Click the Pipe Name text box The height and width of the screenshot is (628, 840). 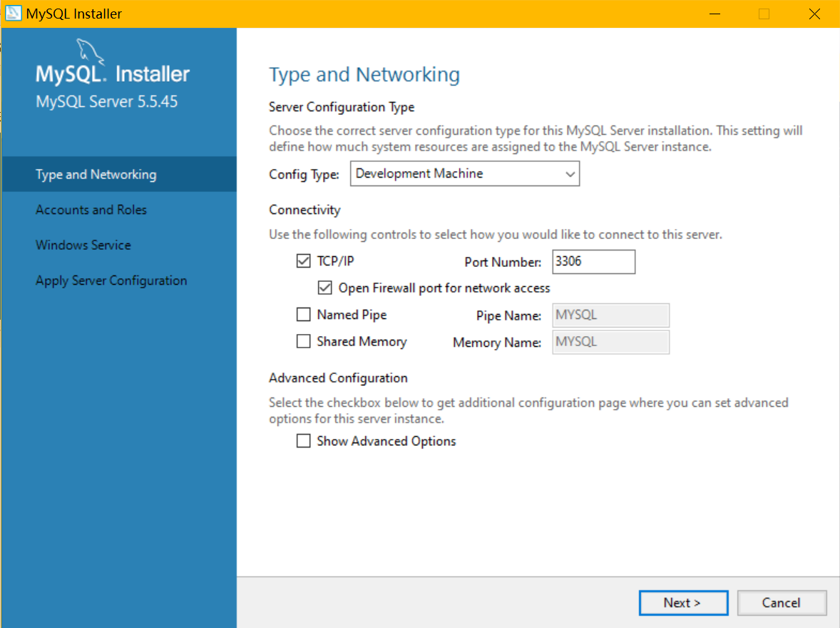pos(610,315)
